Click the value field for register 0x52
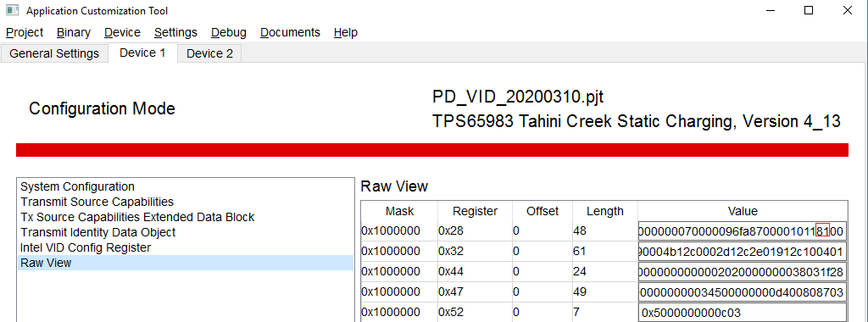The height and width of the screenshot is (322, 868). pyautogui.click(x=743, y=313)
